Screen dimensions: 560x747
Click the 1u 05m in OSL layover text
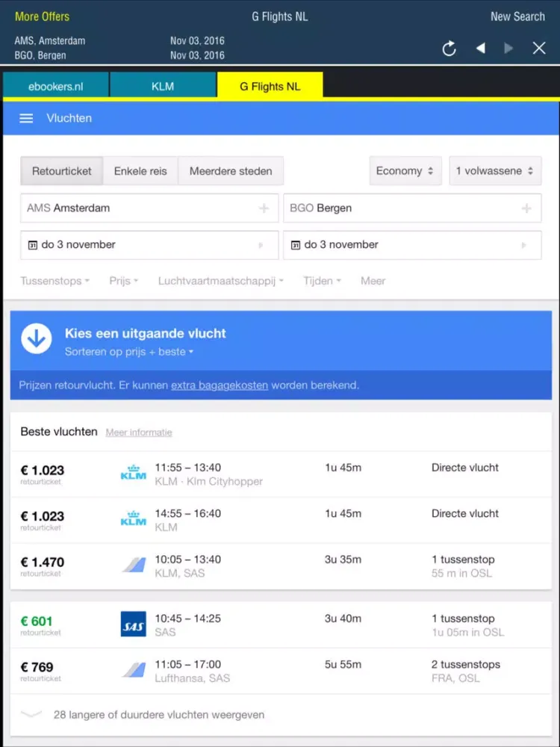(x=467, y=632)
